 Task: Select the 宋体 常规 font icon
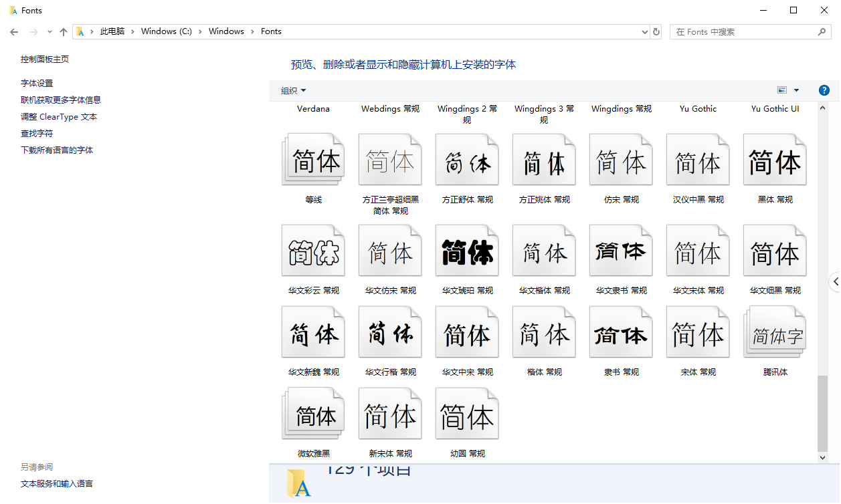point(698,332)
